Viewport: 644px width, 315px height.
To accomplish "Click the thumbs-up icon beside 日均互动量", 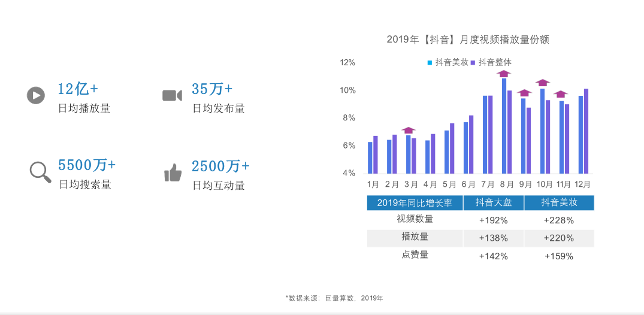I will (x=173, y=172).
